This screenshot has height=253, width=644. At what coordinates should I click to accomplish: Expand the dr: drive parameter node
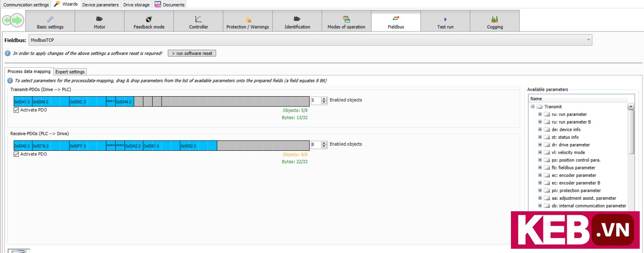click(x=540, y=145)
